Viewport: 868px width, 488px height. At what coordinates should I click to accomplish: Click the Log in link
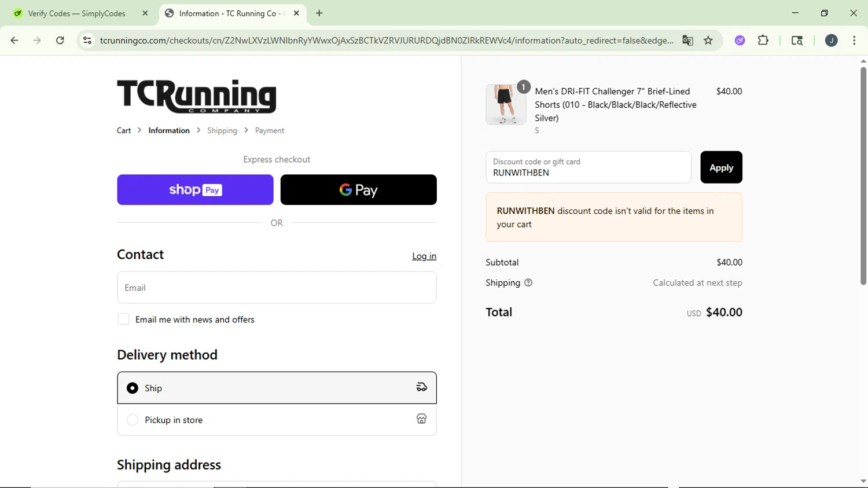click(x=424, y=256)
